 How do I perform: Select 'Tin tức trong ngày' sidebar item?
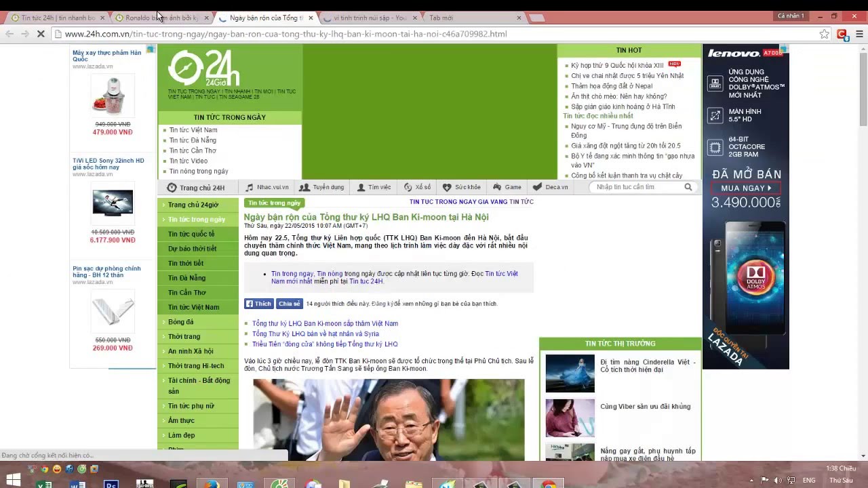click(197, 220)
